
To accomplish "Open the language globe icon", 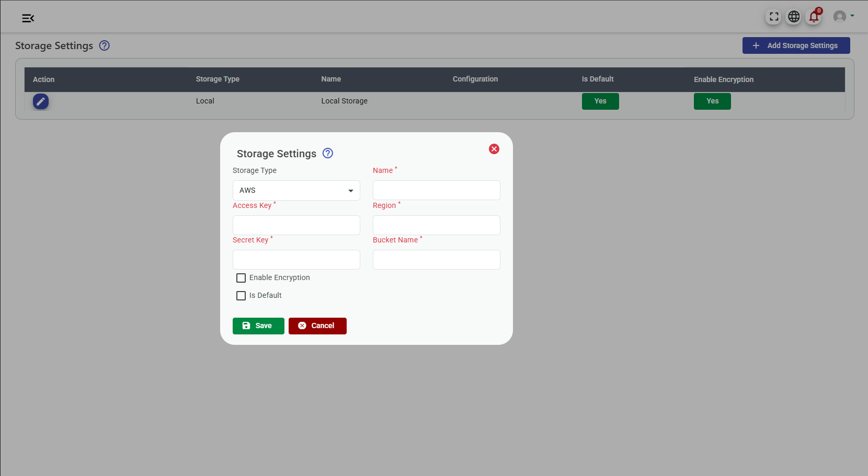I will tap(793, 16).
